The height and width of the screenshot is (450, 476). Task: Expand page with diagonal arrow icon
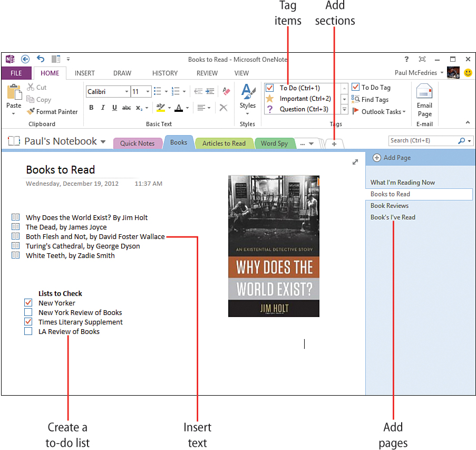point(355,162)
